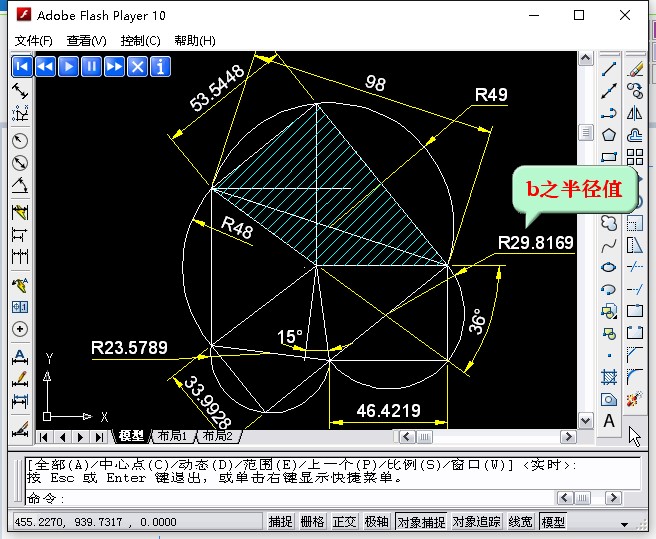Select the Construction Line tool
Screen dimensions: 656x539
pyautogui.click(x=609, y=91)
